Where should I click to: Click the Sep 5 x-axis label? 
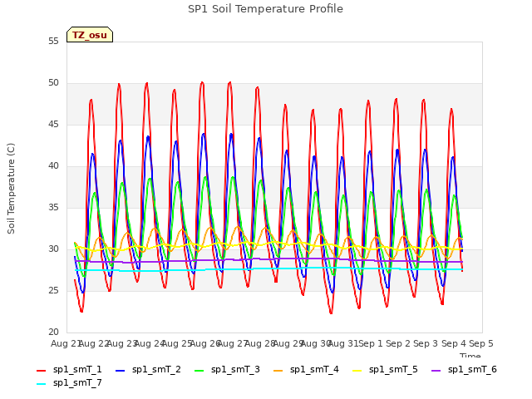[x=481, y=343]
